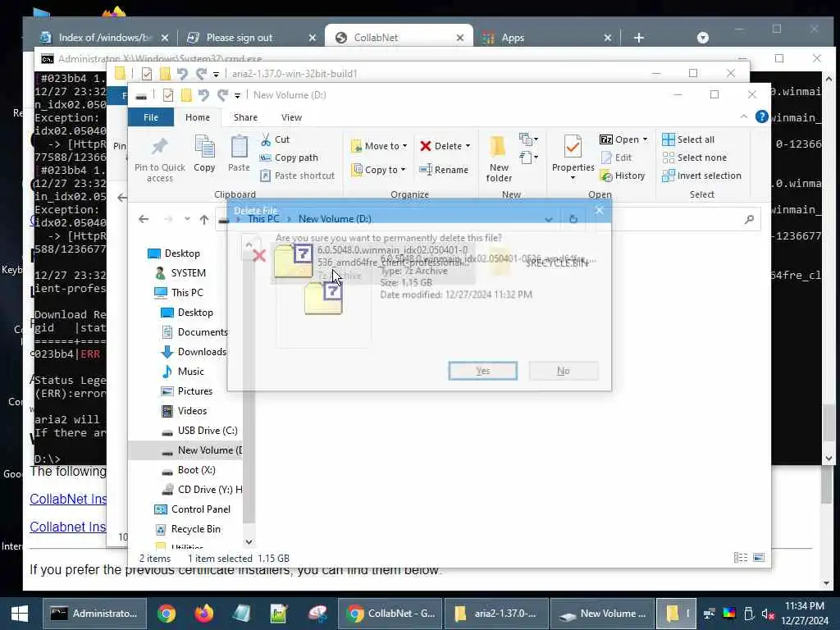The image size is (840, 630).
Task: Open a new browser tab with plus
Action: [x=638, y=38]
